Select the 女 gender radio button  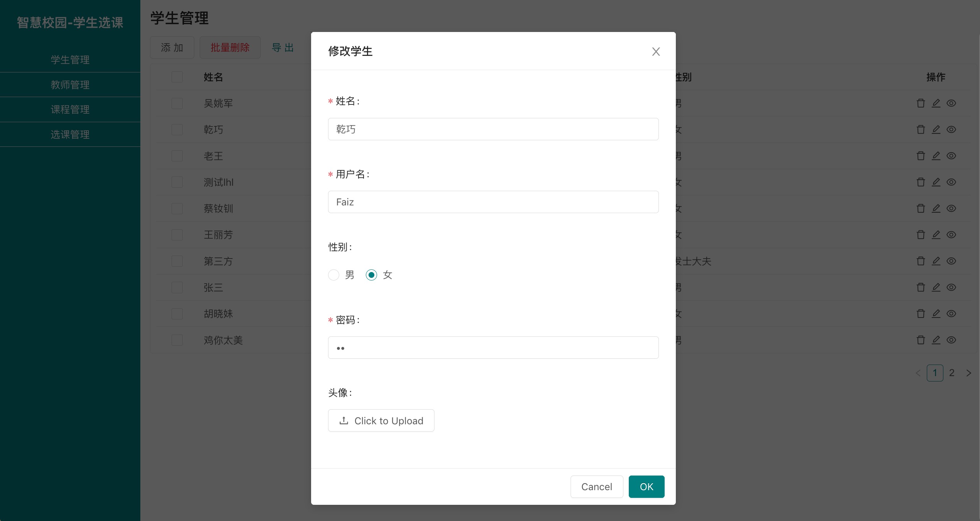(371, 275)
